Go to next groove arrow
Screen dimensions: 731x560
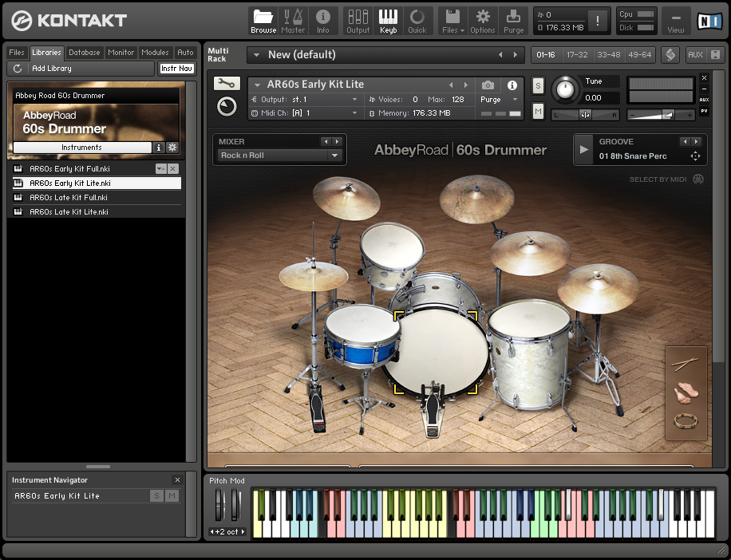(x=696, y=142)
